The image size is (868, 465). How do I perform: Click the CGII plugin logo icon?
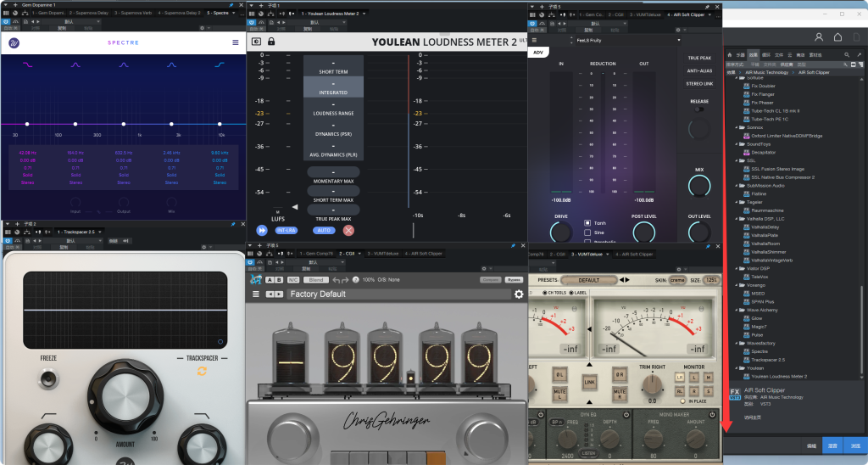point(256,279)
